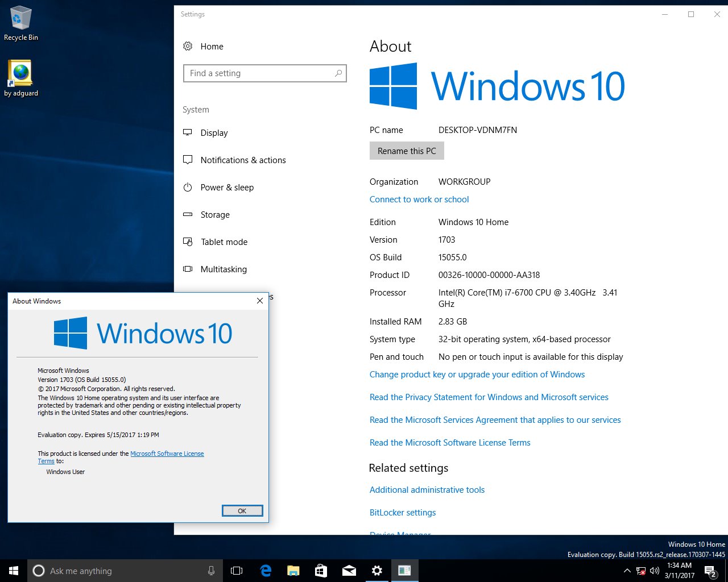Open File Explorer from the taskbar
Image resolution: width=728 pixels, height=582 pixels.
coord(293,571)
